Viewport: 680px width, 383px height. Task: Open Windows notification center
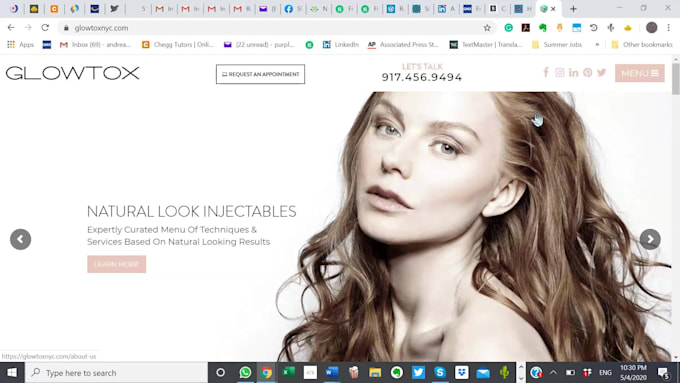[x=664, y=373]
